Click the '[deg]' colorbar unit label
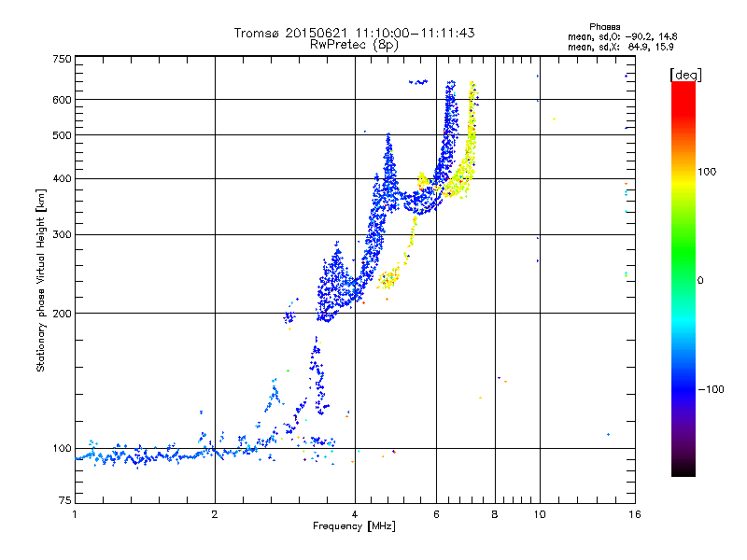 [x=685, y=76]
